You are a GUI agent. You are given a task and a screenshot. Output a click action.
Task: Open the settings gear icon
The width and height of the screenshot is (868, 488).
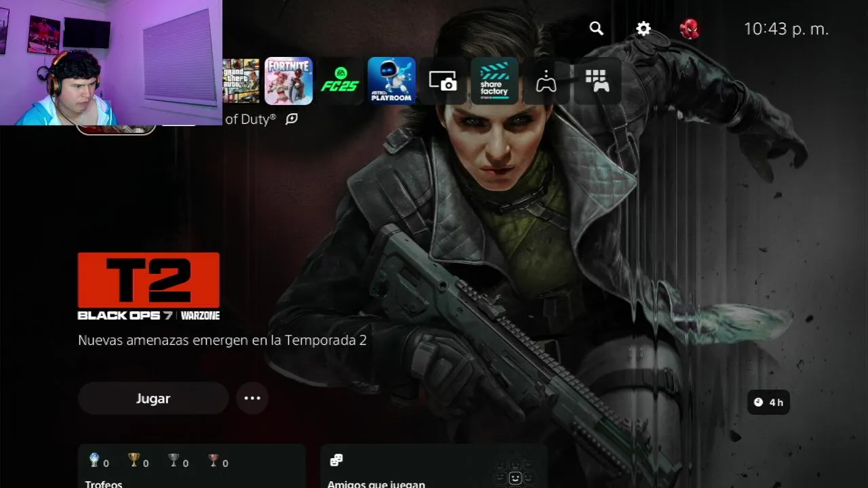(643, 28)
